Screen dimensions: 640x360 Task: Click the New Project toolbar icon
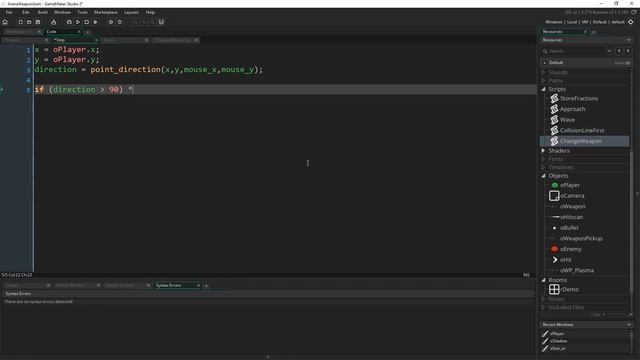click(x=20, y=22)
